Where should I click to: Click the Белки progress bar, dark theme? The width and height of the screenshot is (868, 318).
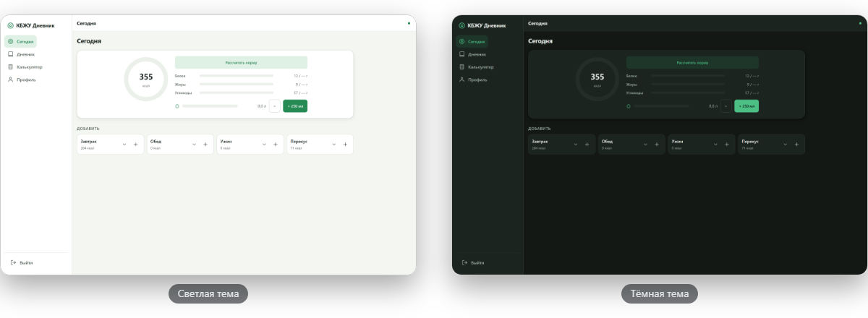[688, 75]
